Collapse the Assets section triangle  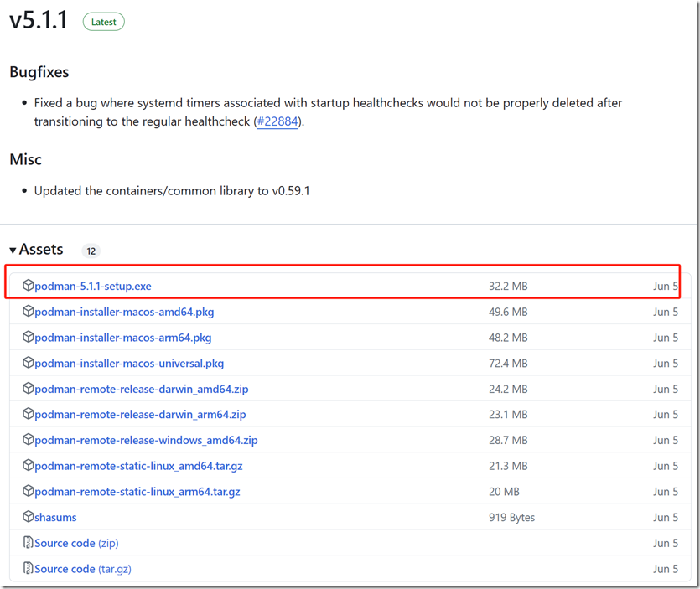point(13,250)
